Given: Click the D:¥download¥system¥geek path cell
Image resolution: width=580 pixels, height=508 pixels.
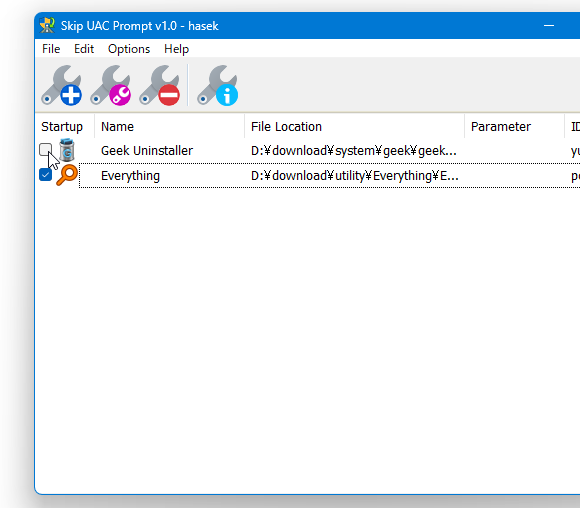Looking at the screenshot, I should [x=354, y=151].
